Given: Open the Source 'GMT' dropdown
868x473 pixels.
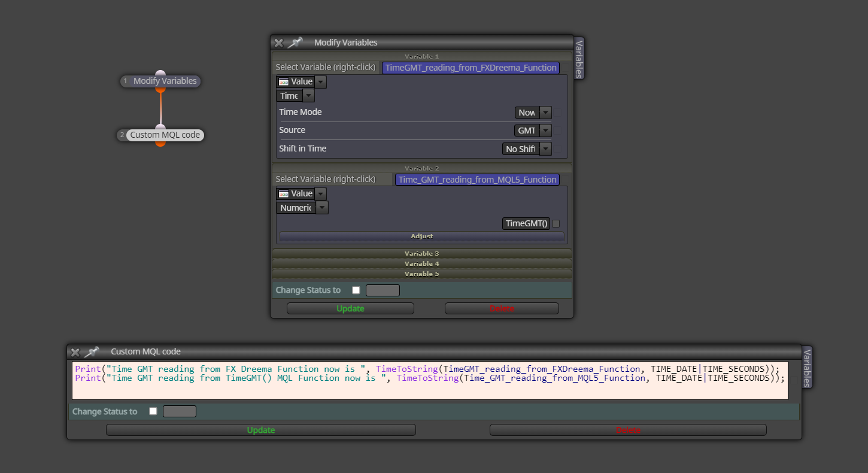Looking at the screenshot, I should [545, 131].
